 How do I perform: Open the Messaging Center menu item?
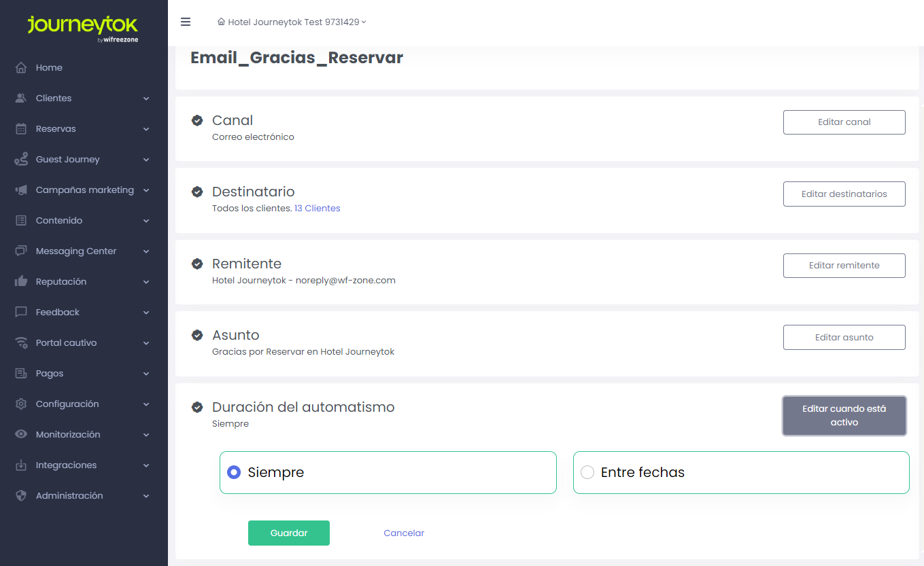[76, 251]
